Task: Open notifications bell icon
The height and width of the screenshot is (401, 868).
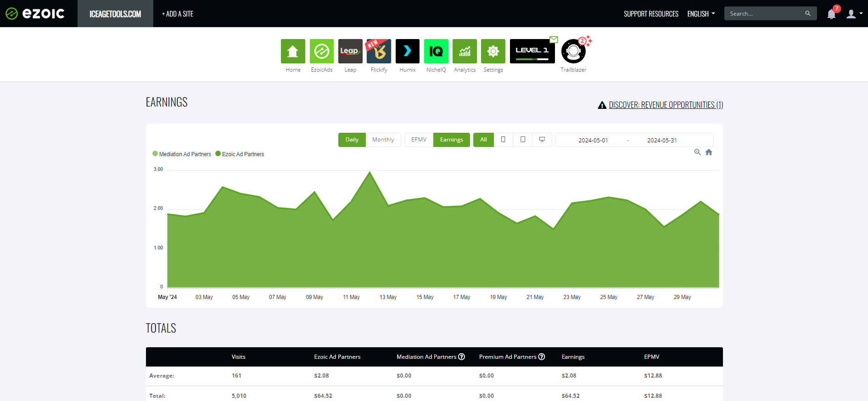Action: 831,14
